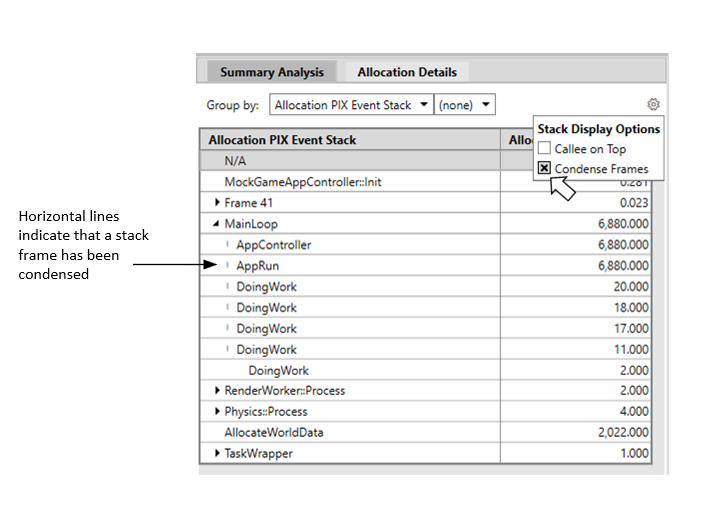Screen dimensions: 711x511
Task: Expand the Physics::Process row
Action: pos(217,411)
